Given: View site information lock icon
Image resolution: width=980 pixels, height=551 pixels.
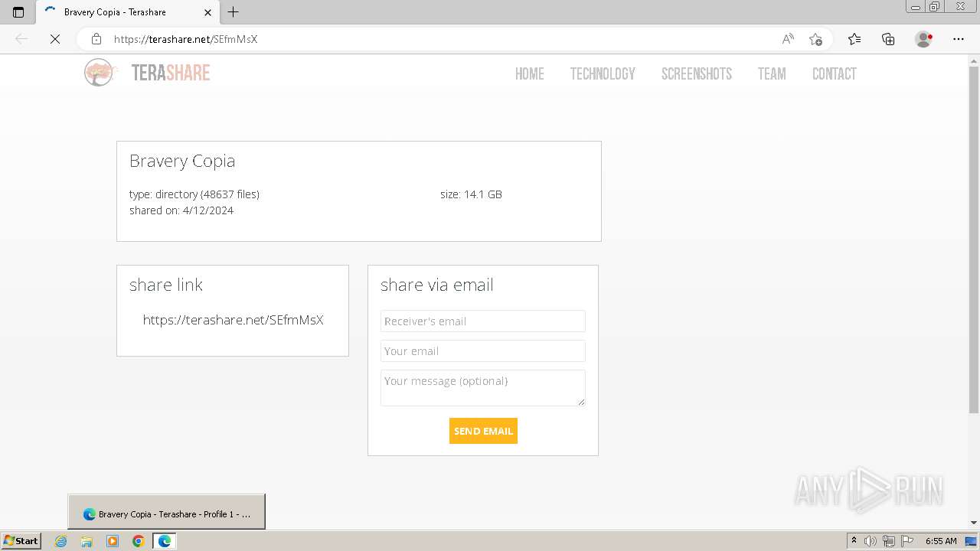Looking at the screenshot, I should 96,39.
